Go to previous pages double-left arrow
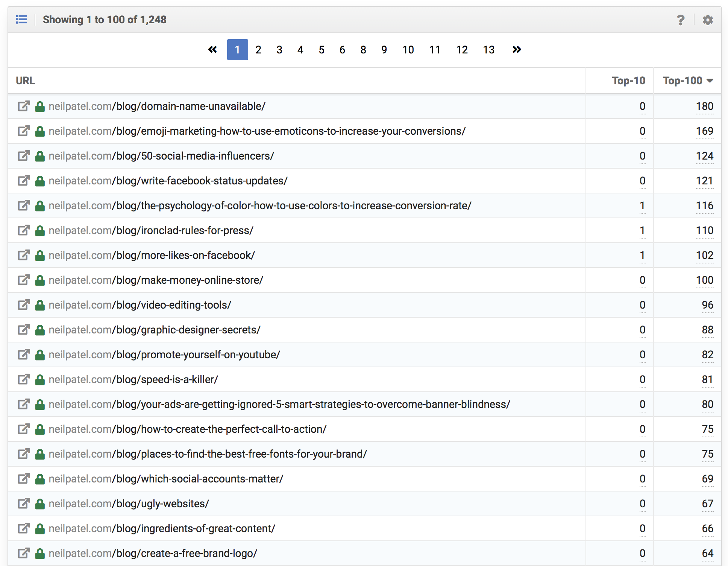Image resolution: width=728 pixels, height=566 pixels. (x=212, y=49)
